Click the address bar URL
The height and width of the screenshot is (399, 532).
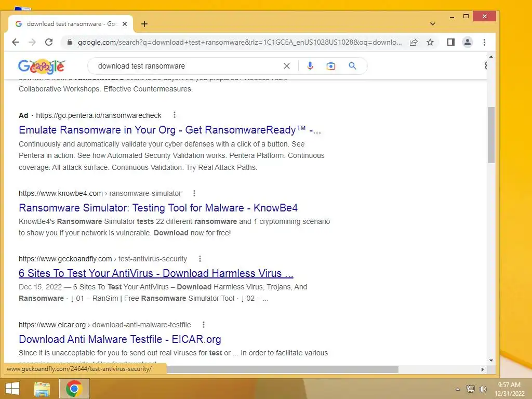tap(240, 43)
